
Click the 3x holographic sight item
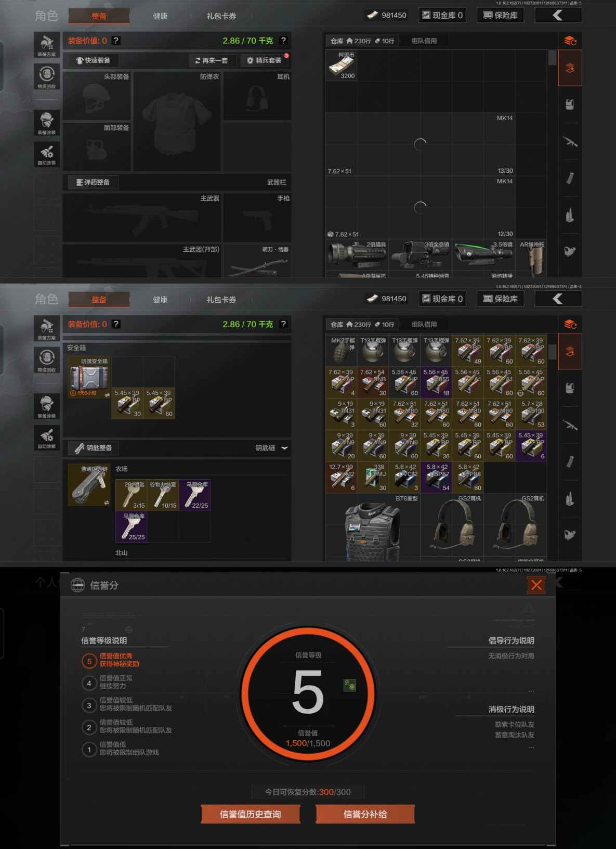(420, 254)
